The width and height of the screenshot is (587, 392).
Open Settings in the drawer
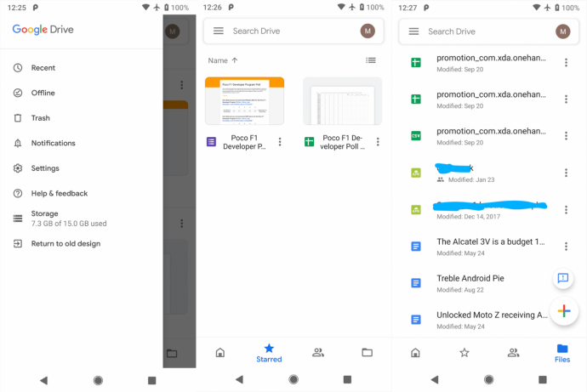coord(81,168)
